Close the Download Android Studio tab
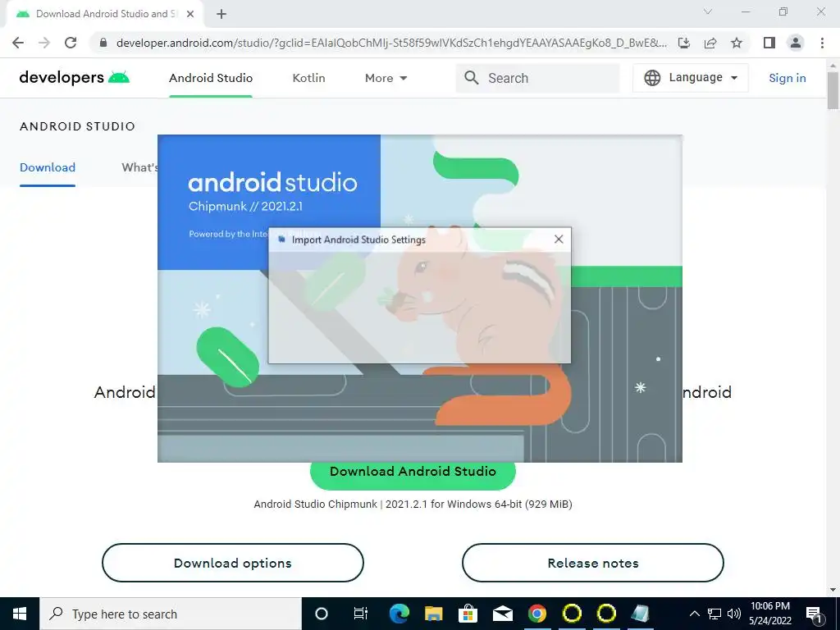 190,14
